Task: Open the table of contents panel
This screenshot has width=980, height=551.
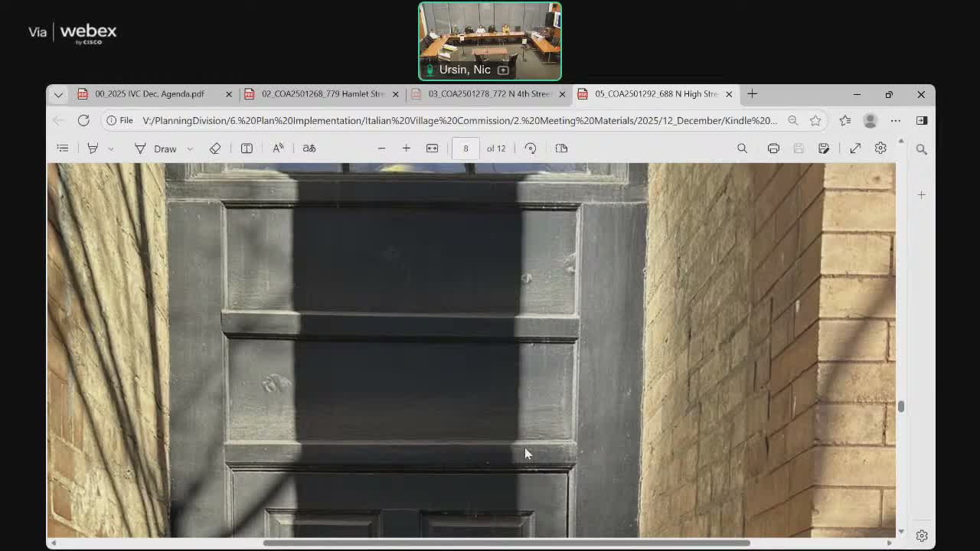Action: [63, 148]
